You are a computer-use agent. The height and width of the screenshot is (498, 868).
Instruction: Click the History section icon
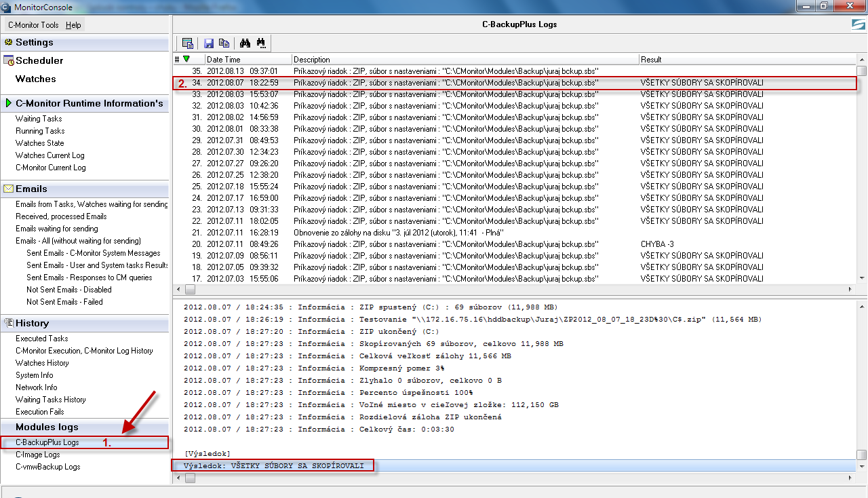click(x=9, y=323)
